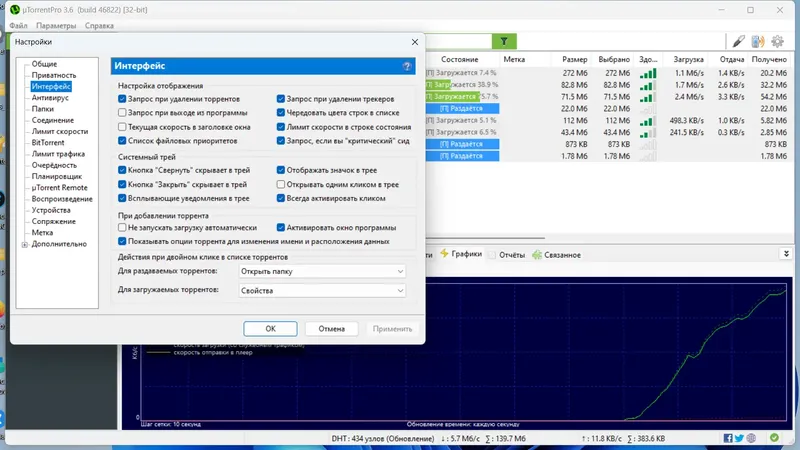Click health bars icon of 272 Мб torrent
Viewport: 800px width, 450px height.
pyautogui.click(x=648, y=73)
